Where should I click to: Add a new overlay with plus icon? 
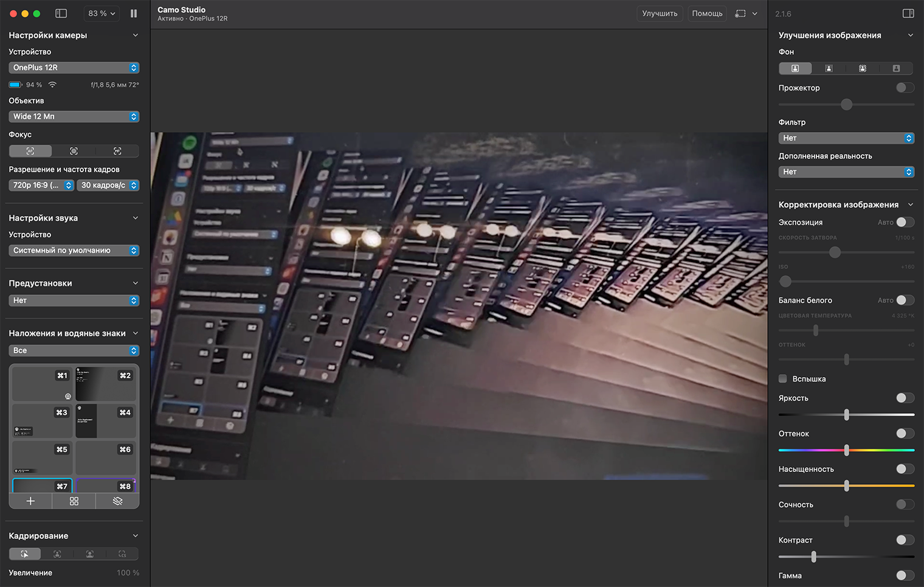pos(30,501)
